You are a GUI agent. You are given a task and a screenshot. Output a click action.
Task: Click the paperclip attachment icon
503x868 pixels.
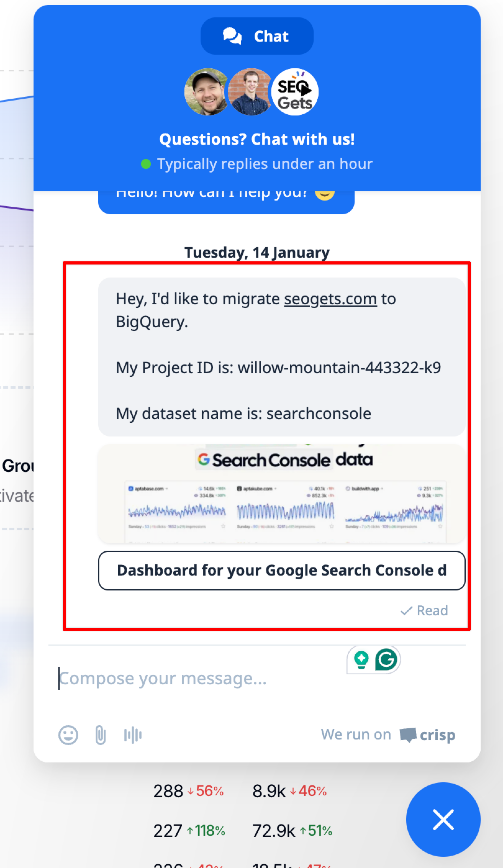pyautogui.click(x=100, y=735)
